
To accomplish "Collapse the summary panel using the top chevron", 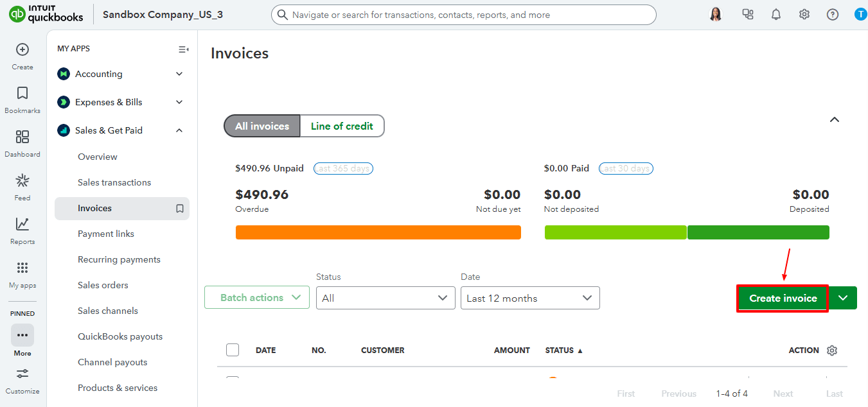I will pyautogui.click(x=834, y=119).
